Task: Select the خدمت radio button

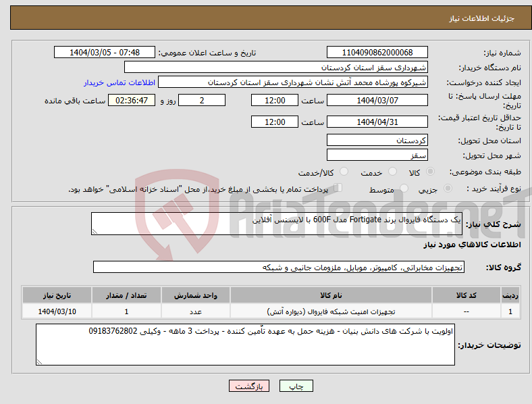Action: point(392,172)
